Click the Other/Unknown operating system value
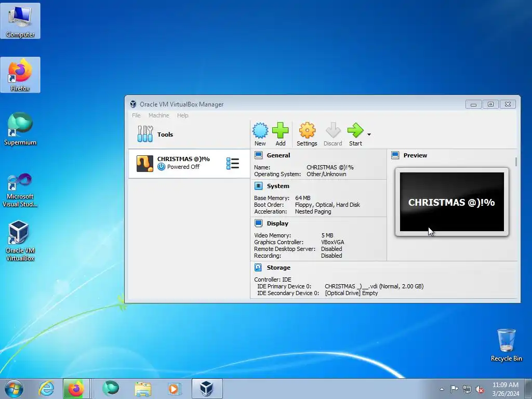This screenshot has height=399, width=532. point(326,174)
